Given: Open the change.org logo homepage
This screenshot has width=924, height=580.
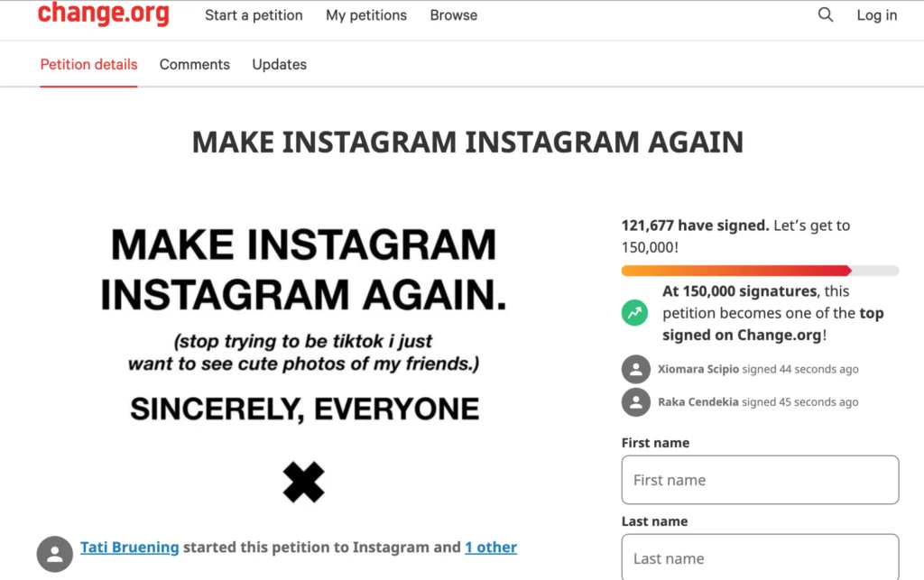Looking at the screenshot, I should pos(104,14).
